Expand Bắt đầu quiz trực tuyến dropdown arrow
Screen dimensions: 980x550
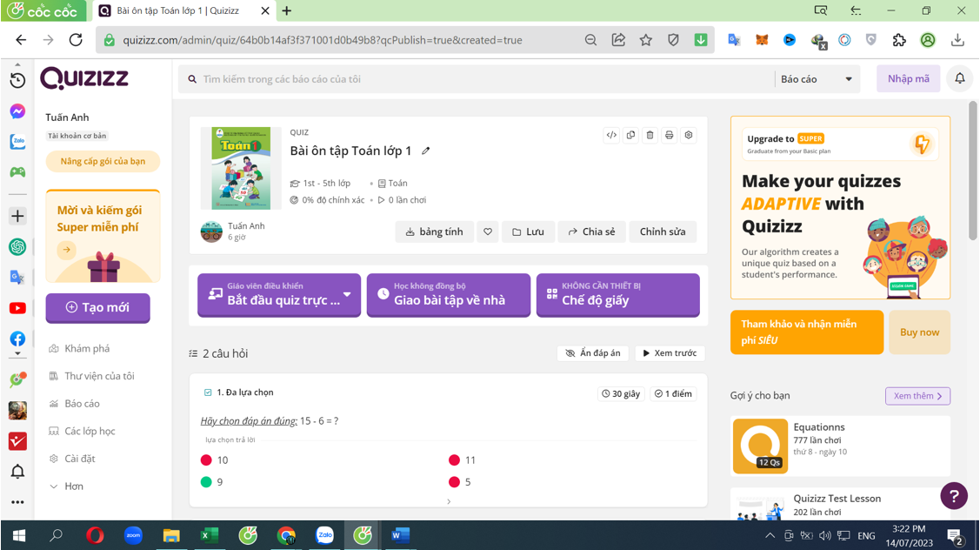coord(347,295)
